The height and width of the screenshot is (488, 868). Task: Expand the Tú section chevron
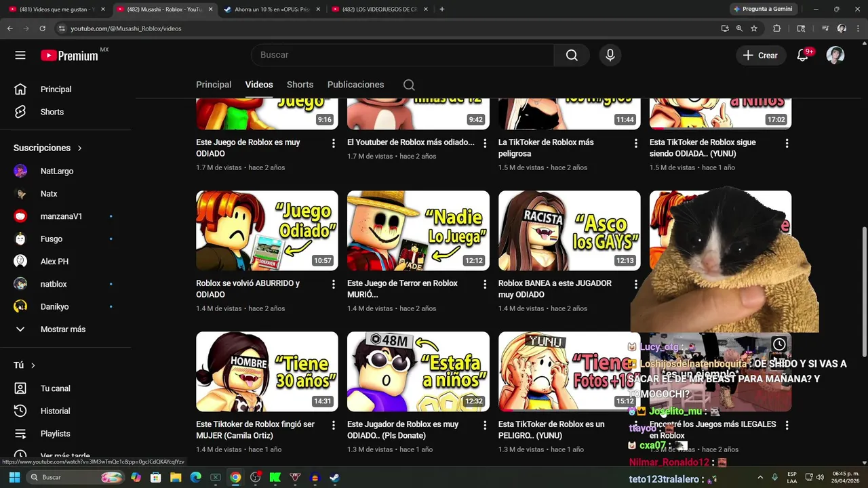pyautogui.click(x=33, y=365)
